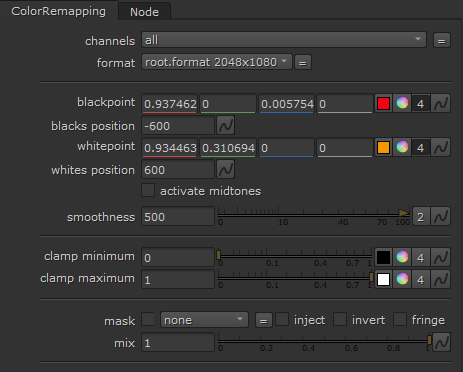Image resolution: width=463 pixels, height=372 pixels.
Task: Click smoothness field showing 500
Action: 178,217
